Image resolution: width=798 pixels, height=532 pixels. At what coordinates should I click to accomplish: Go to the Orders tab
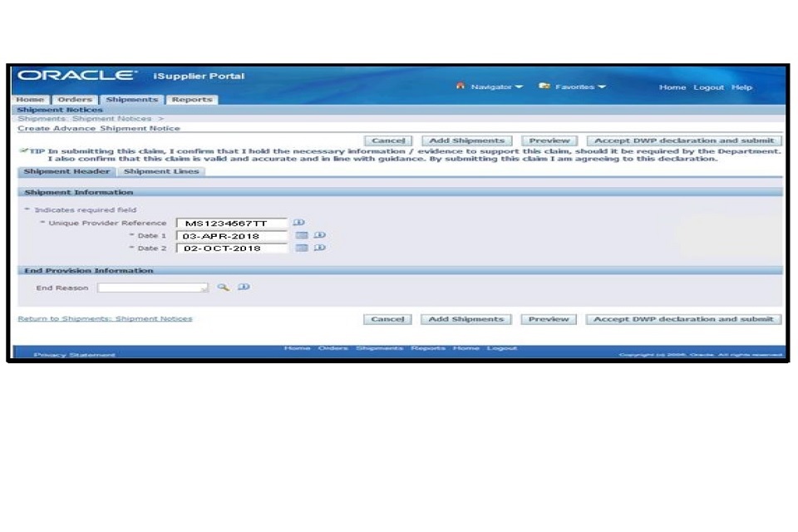pos(75,100)
